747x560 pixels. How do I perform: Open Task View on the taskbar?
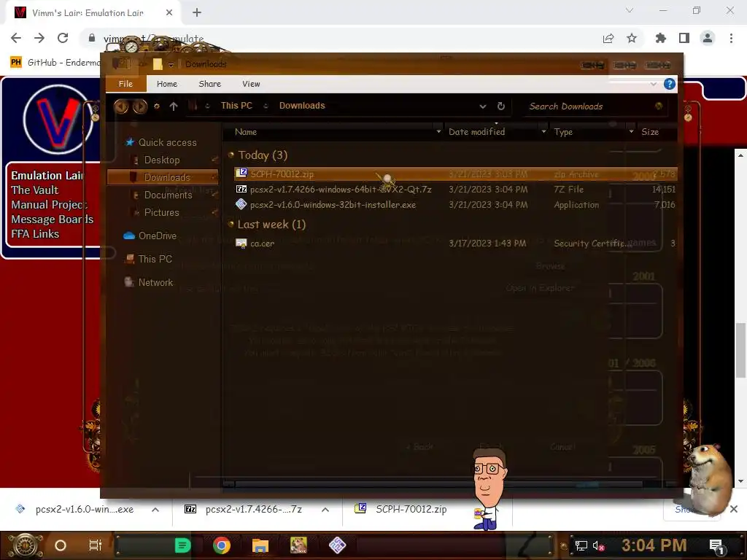tap(96, 545)
